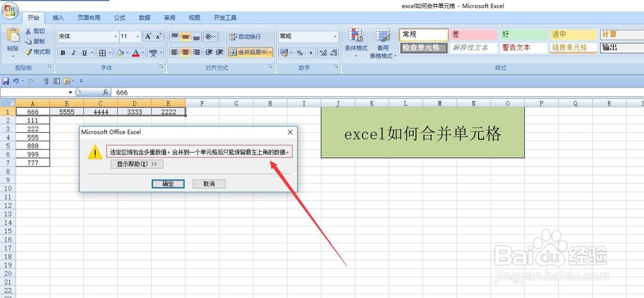Apply the fill color bucket

(120, 53)
